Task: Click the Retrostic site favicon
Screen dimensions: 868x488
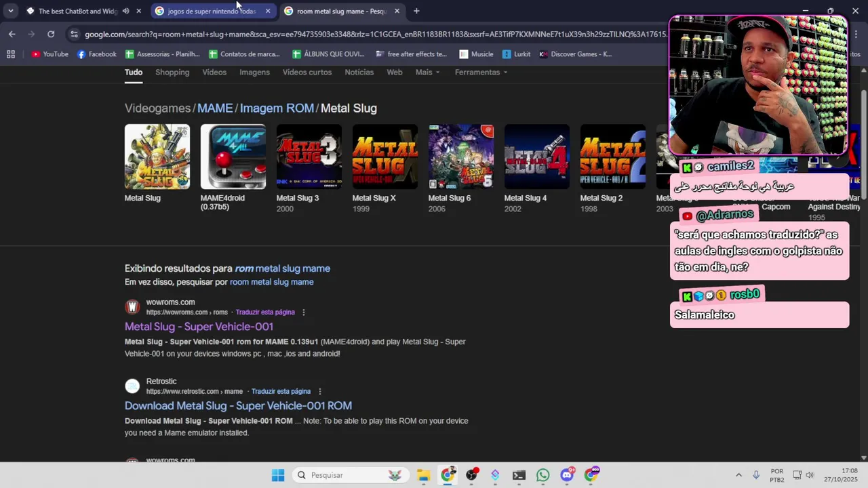Action: point(132,386)
